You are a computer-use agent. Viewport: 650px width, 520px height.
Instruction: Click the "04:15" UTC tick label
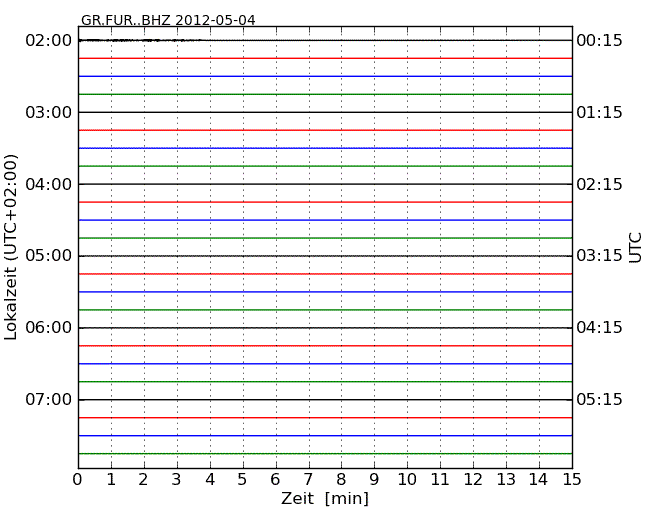click(x=599, y=328)
